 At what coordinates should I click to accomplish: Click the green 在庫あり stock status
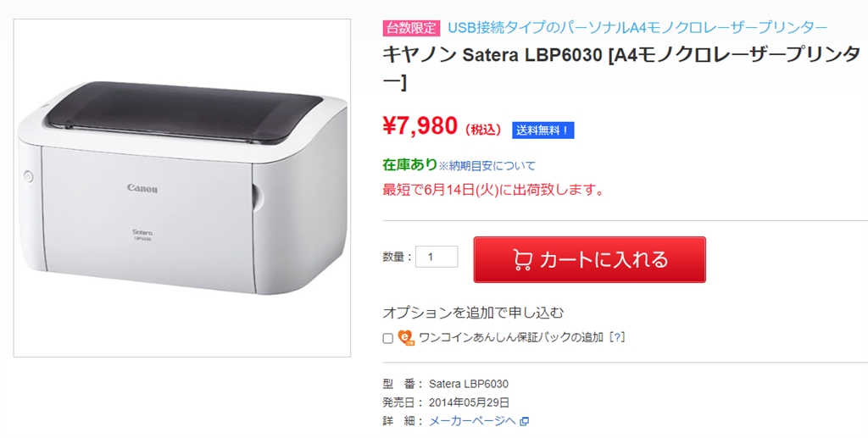[409, 164]
